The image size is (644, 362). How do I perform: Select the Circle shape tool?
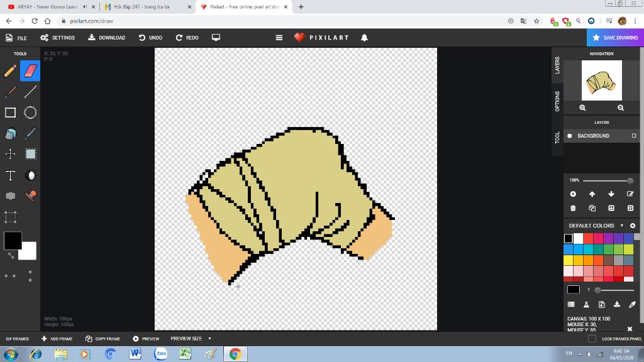point(30,112)
